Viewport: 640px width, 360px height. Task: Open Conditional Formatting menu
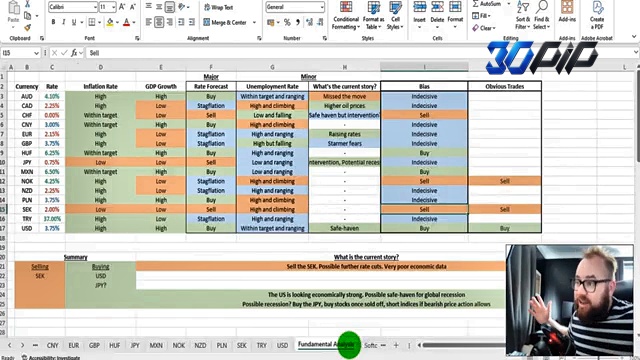pyautogui.click(x=346, y=16)
